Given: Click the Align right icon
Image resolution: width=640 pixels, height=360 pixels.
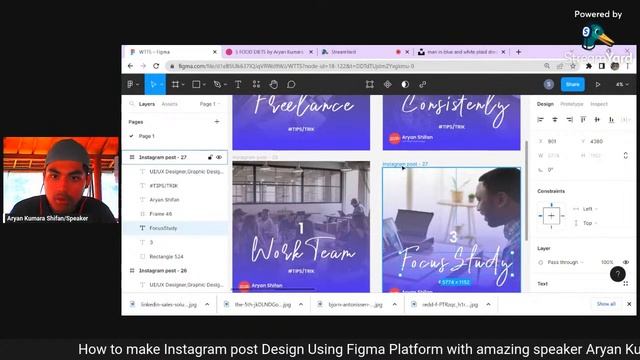Looking at the screenshot, I should [x=569, y=120].
